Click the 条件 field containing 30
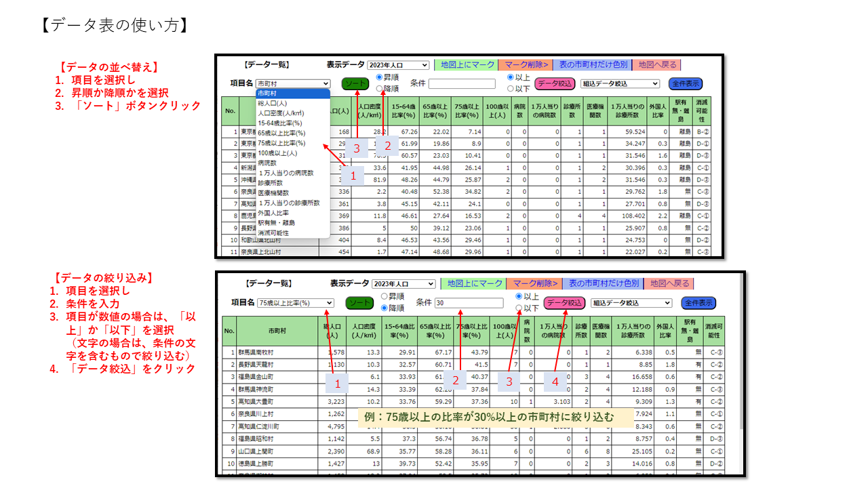868x488 pixels. (469, 303)
